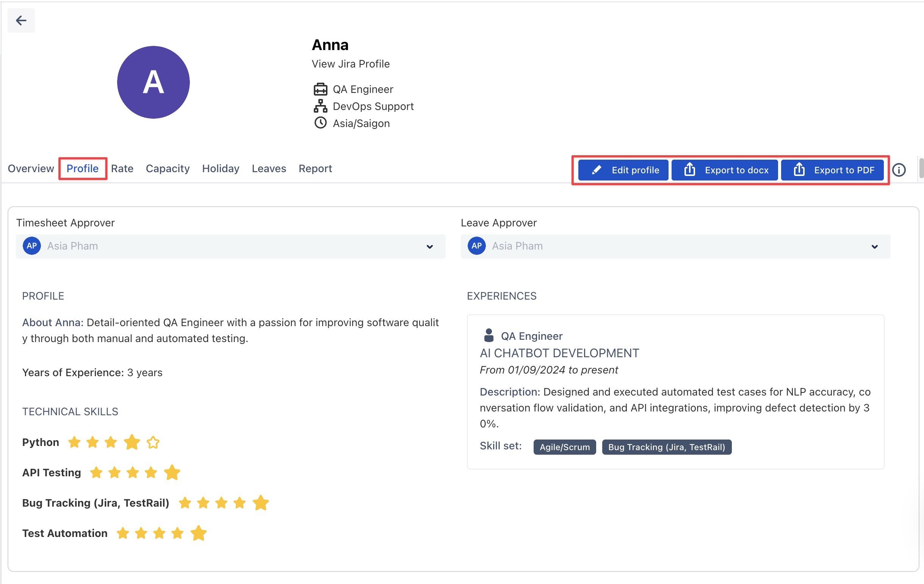The image size is (924, 584).
Task: Click the org chart icon beside DevOps Support
Action: [320, 106]
